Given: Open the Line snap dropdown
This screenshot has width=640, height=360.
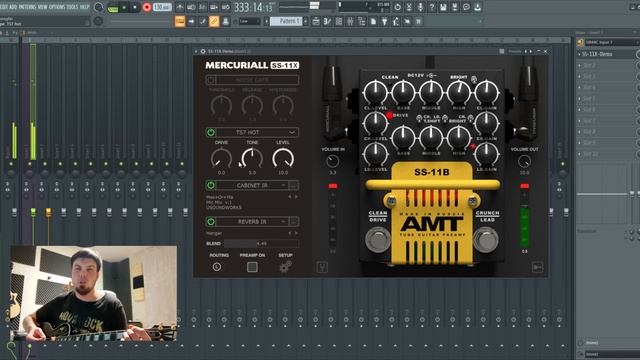Looking at the screenshot, I should (x=249, y=21).
